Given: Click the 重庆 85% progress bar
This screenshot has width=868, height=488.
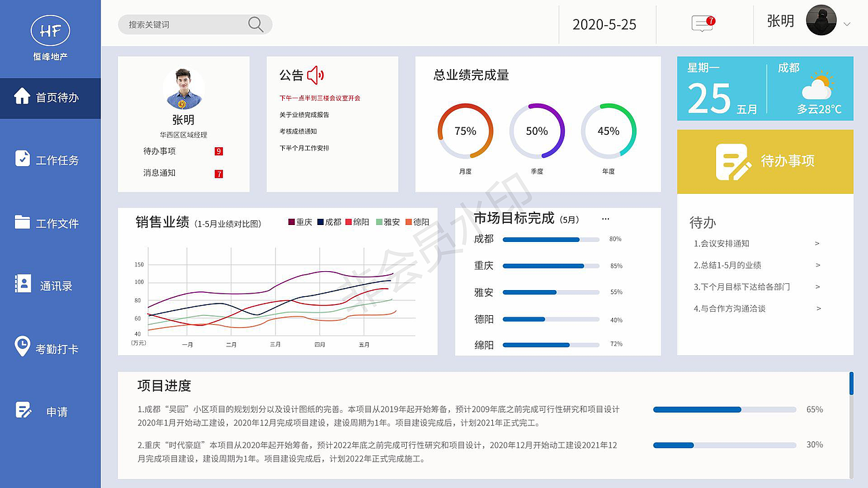Looking at the screenshot, I should (551, 266).
